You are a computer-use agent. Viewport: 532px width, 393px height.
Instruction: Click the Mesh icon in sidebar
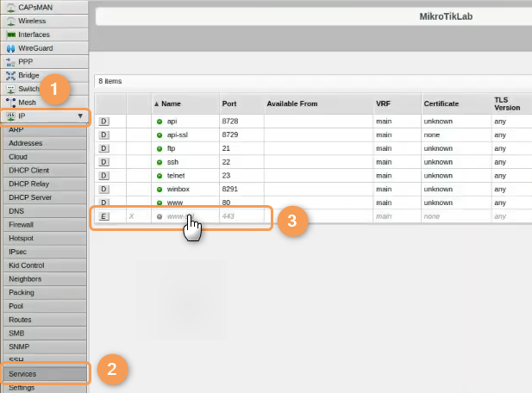click(11, 103)
